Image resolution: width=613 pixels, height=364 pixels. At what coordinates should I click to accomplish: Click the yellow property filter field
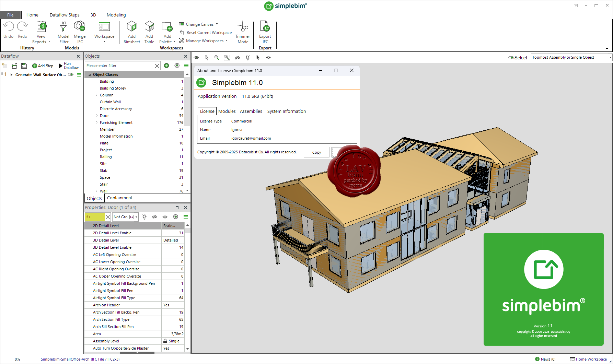pyautogui.click(x=94, y=217)
